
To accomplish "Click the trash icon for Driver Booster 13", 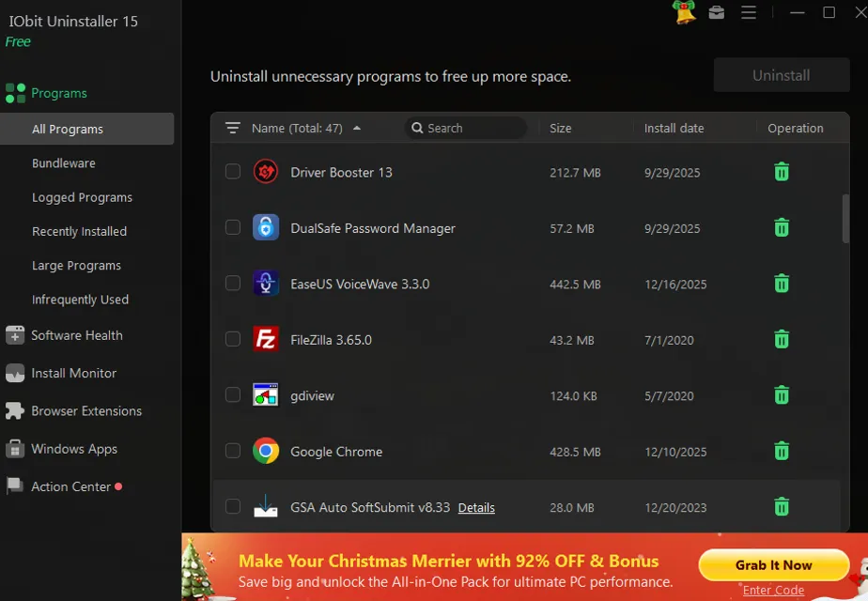I will click(781, 172).
